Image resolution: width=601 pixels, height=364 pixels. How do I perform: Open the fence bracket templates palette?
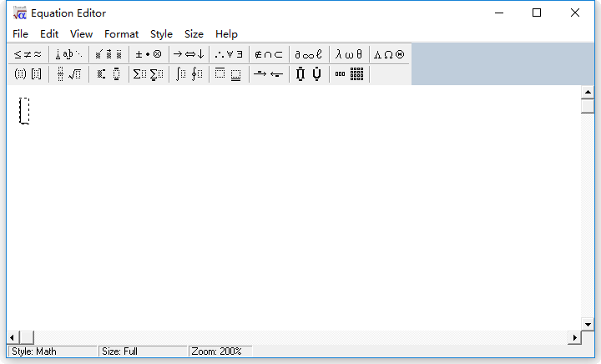click(x=28, y=74)
